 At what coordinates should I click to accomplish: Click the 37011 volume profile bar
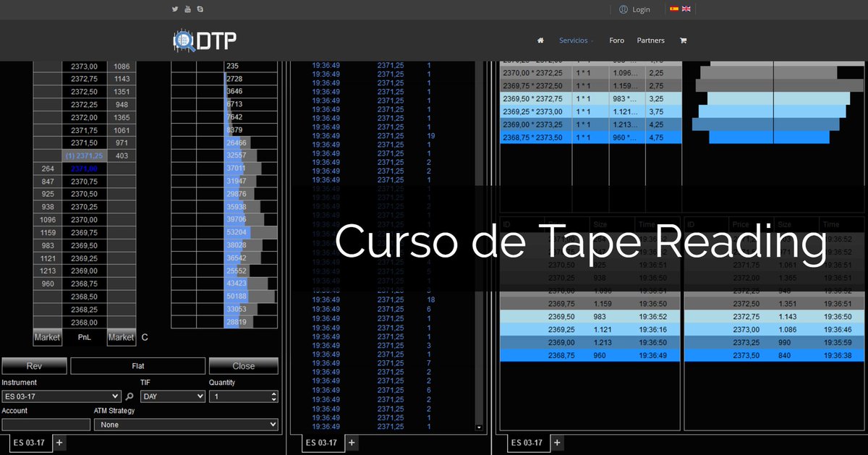point(242,169)
